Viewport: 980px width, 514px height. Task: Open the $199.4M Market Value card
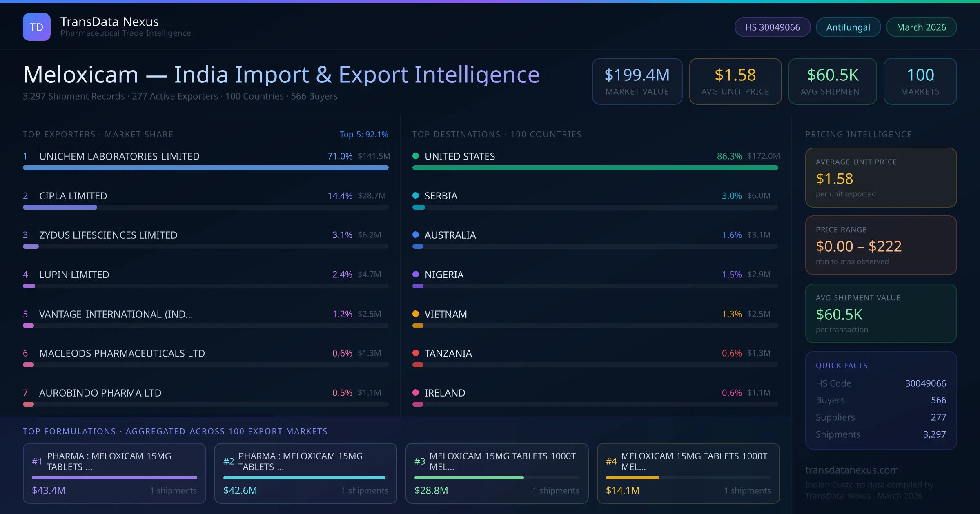(637, 81)
